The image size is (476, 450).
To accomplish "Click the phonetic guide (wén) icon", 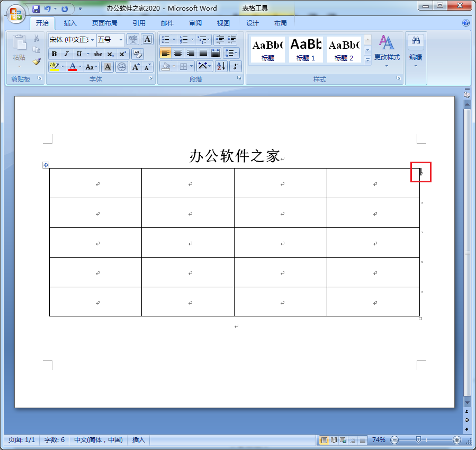I will [133, 40].
